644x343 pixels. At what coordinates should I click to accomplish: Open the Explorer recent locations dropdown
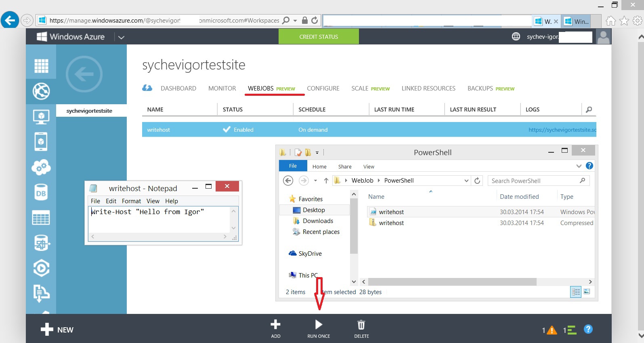(x=315, y=181)
